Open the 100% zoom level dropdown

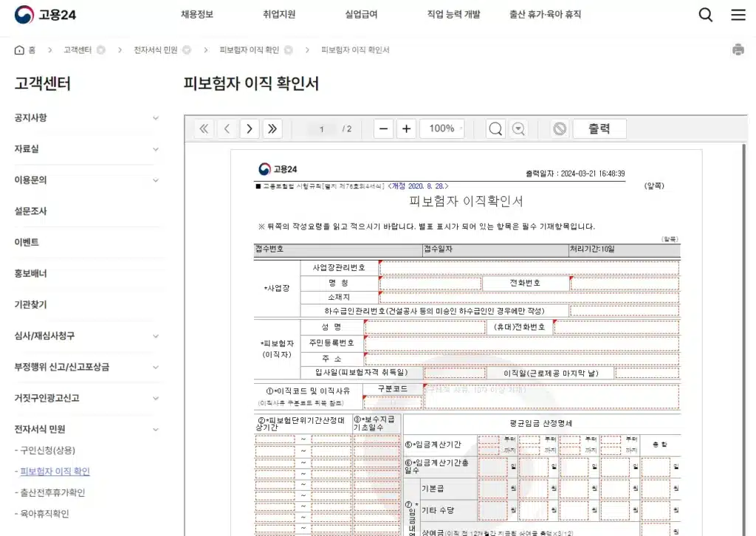(442, 128)
